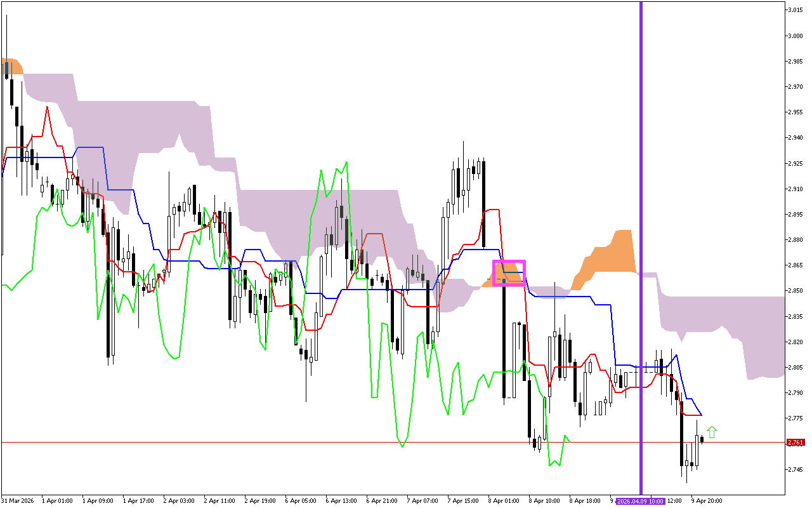Screen dimensions: 812x508
Task: Click the 8 Apr 01:00 time label
Action: coord(503,500)
